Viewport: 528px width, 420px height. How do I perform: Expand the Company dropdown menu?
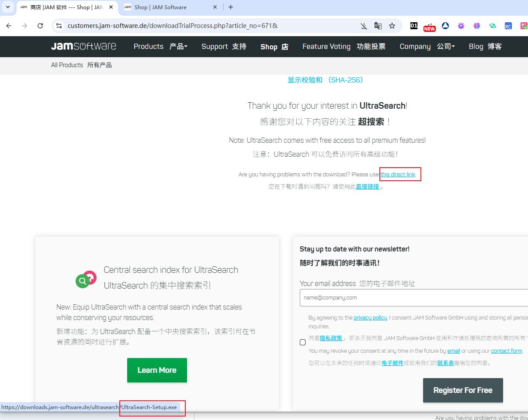pyautogui.click(x=427, y=46)
